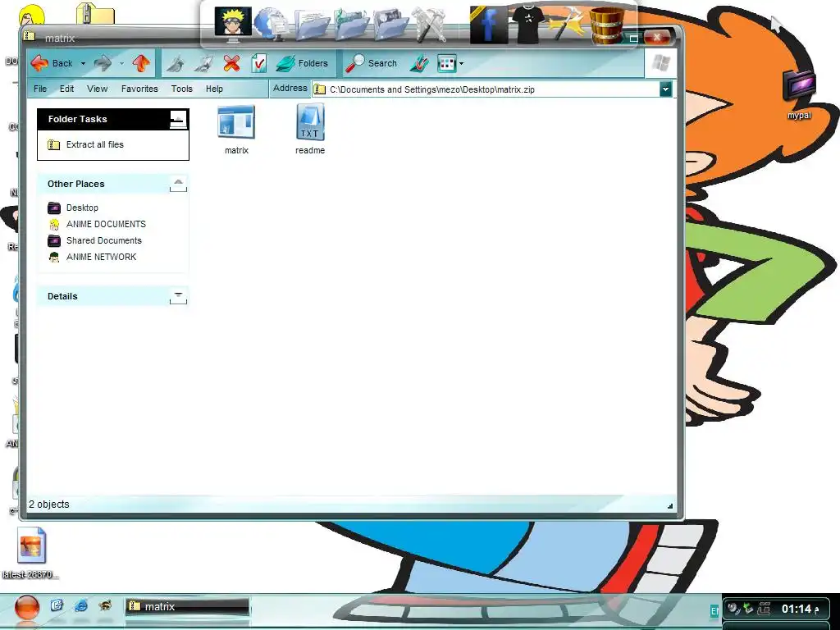The height and width of the screenshot is (630, 840).
Task: Open the Help menu
Action: click(x=214, y=89)
